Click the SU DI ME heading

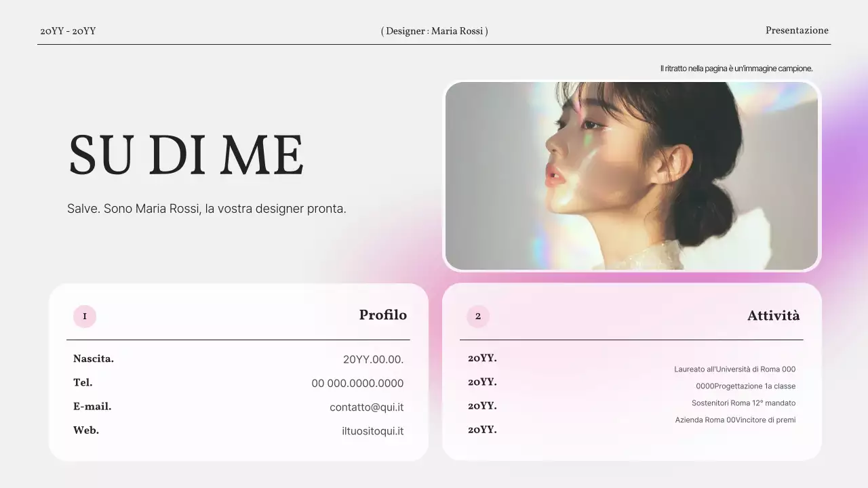pos(186,156)
